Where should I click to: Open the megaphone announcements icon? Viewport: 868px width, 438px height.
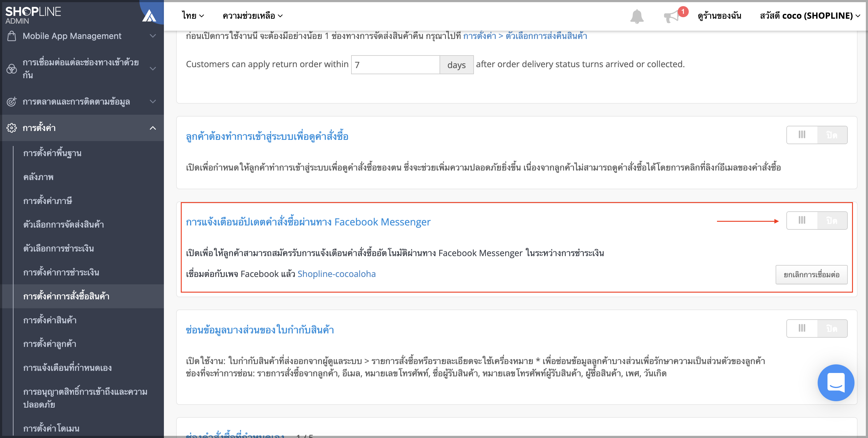pyautogui.click(x=671, y=16)
